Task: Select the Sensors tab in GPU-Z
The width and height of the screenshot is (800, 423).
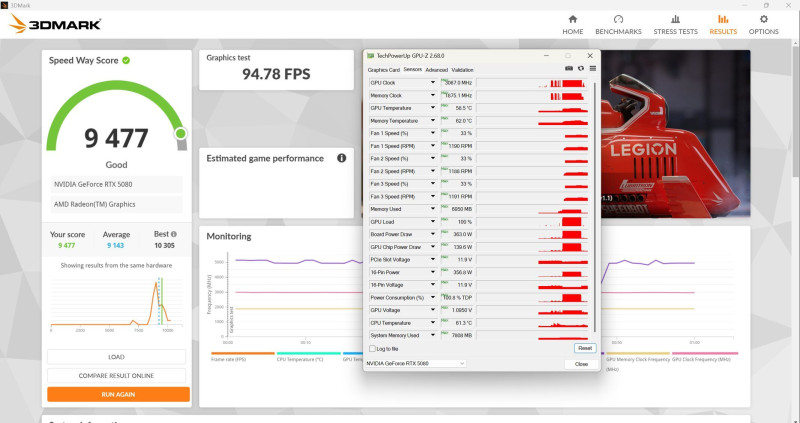Action: point(412,69)
